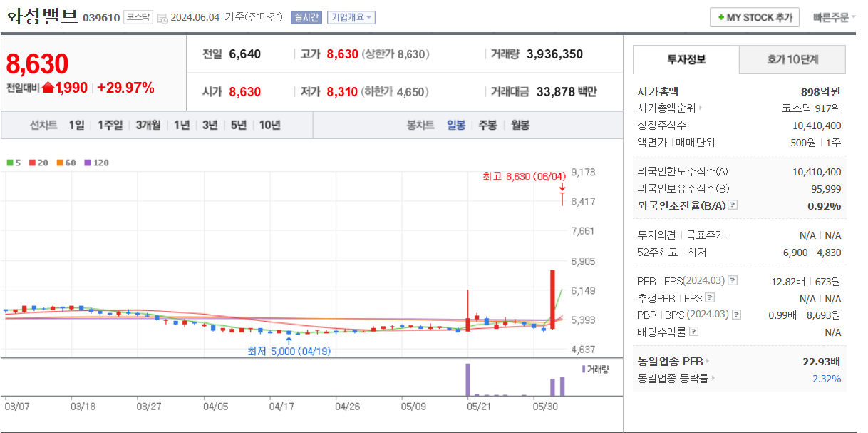
Task: Click the stock code 039610
Action: point(101,18)
